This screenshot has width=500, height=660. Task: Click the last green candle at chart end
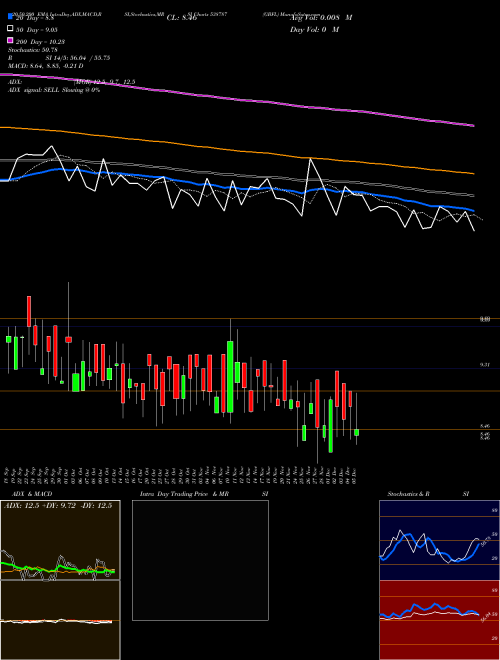tap(356, 432)
